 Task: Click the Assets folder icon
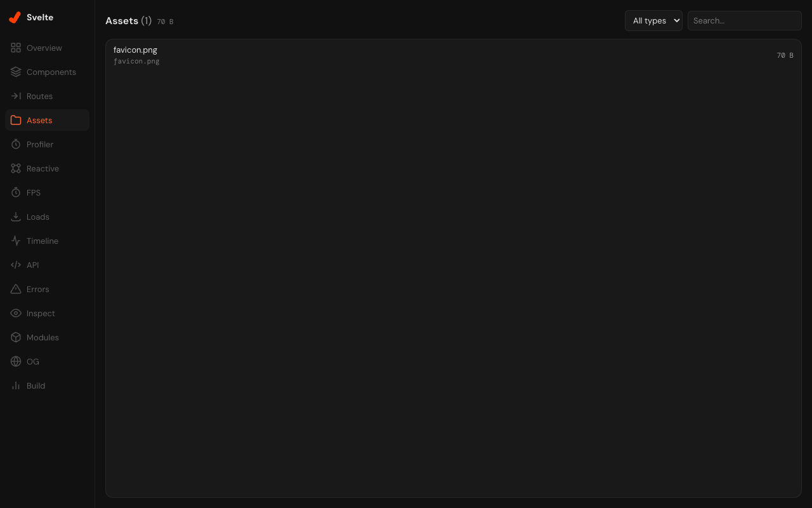coord(16,120)
